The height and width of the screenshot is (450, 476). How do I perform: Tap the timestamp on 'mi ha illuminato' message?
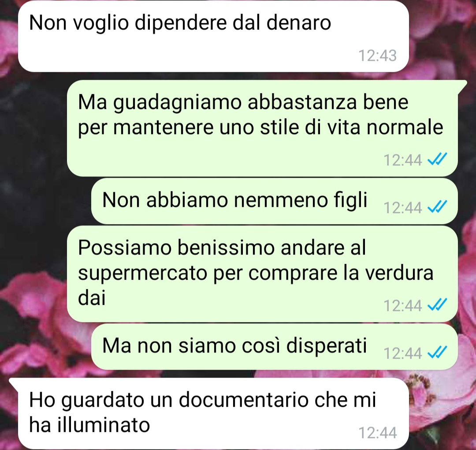point(378,433)
